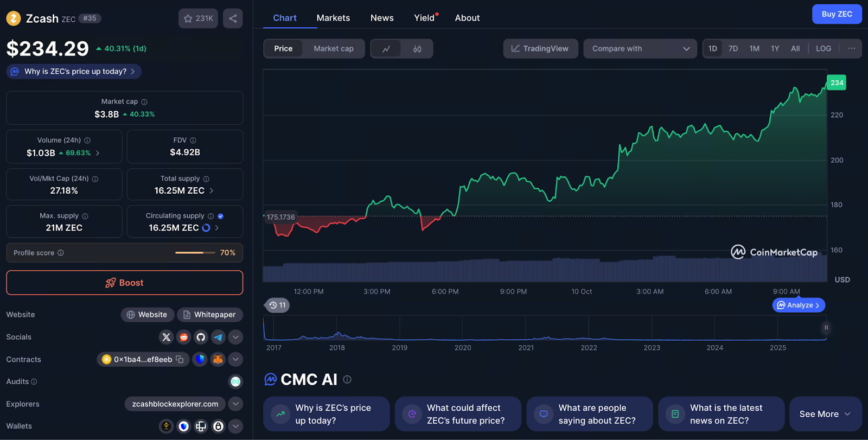Select the 7D time range

click(x=733, y=49)
